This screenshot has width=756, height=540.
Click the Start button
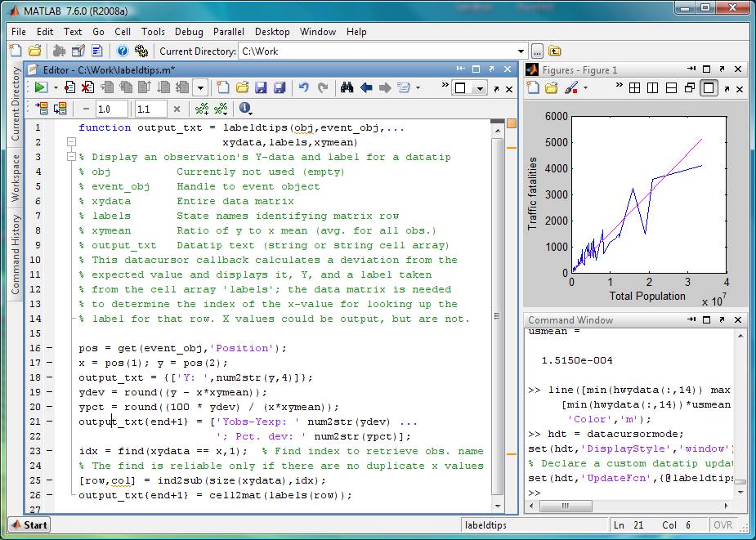[29, 524]
